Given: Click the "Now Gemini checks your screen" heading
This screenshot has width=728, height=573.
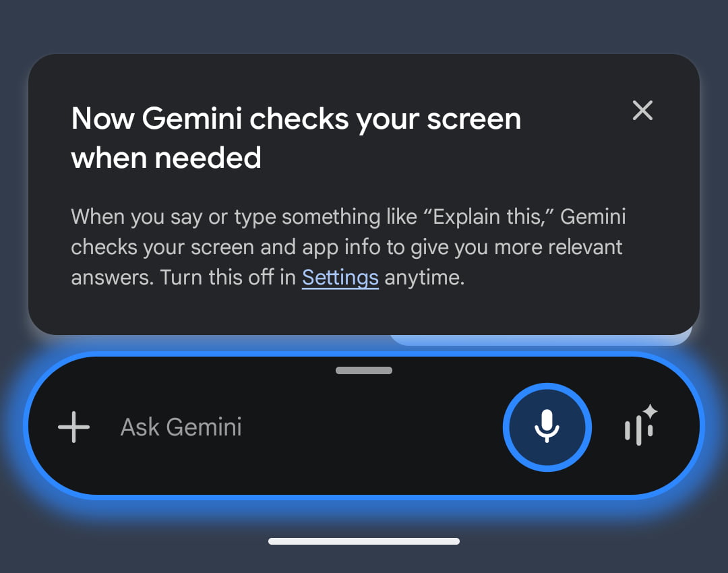Looking at the screenshot, I should click(296, 119).
